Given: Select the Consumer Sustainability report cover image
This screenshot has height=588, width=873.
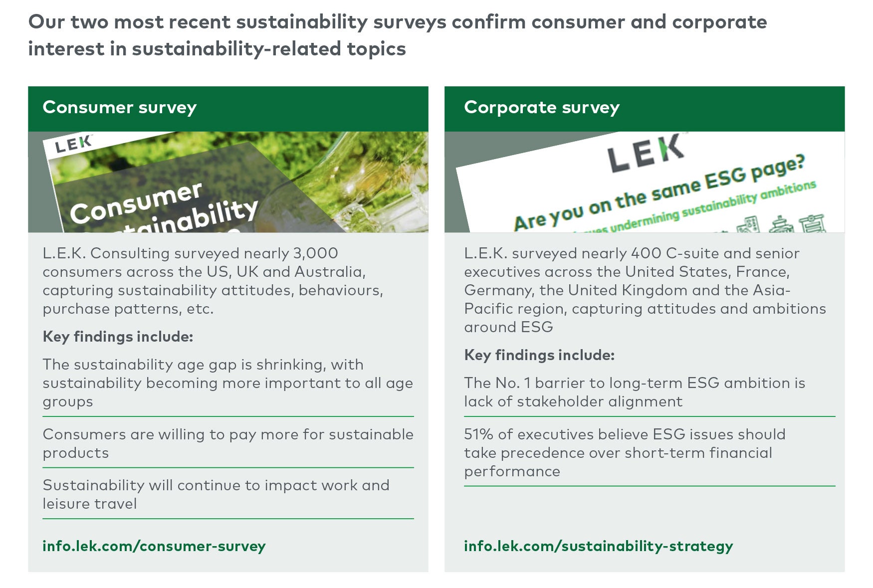Looking at the screenshot, I should point(228,182).
